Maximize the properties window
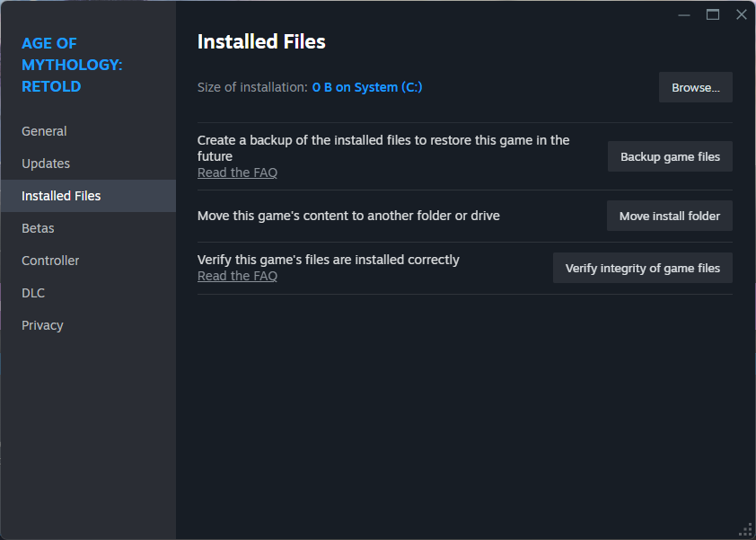This screenshot has height=540, width=756. [713, 15]
